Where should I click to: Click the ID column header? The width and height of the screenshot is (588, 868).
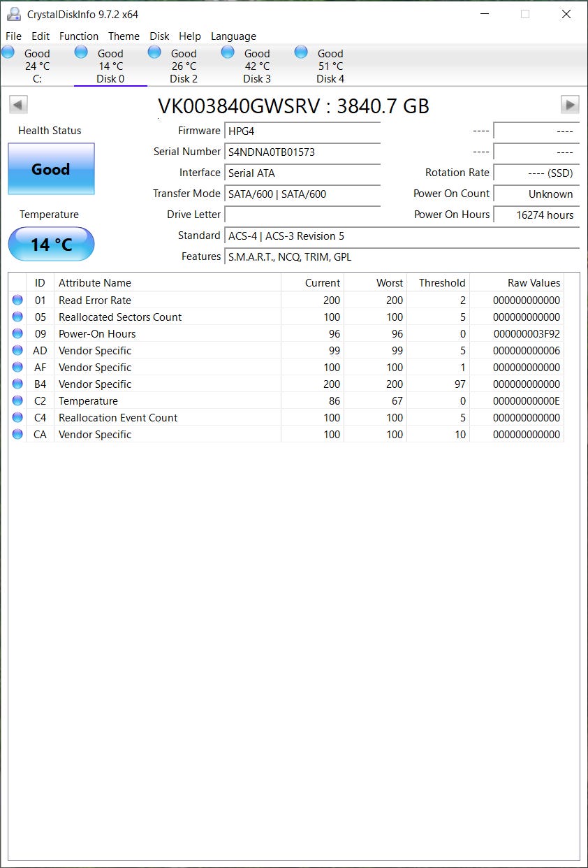40,283
